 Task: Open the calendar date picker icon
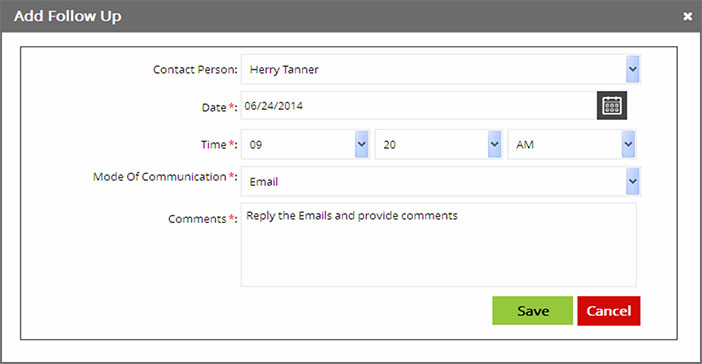[612, 106]
